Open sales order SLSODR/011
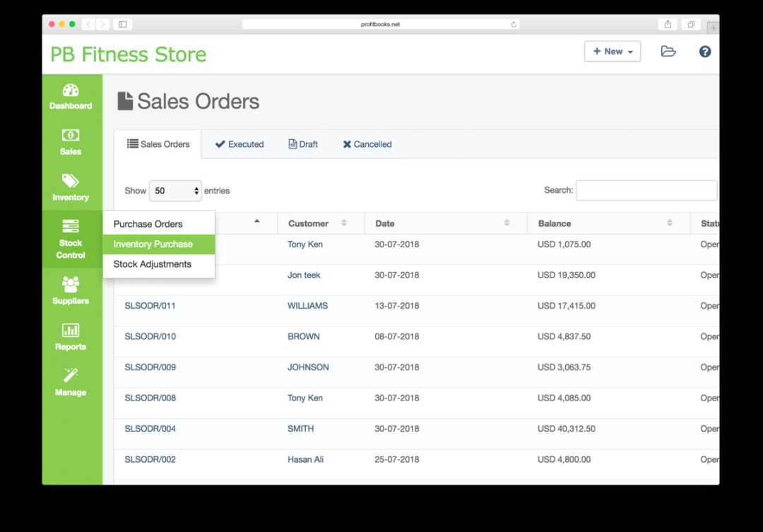 (150, 305)
